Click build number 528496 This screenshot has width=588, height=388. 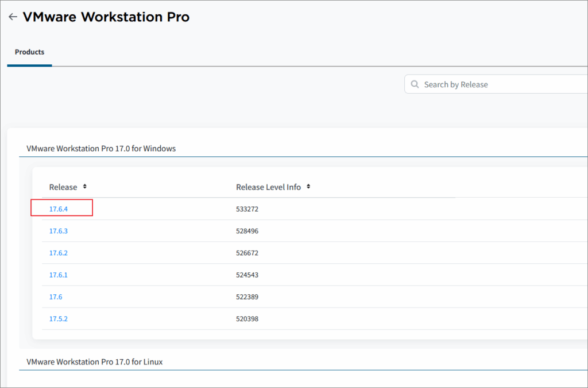pyautogui.click(x=247, y=231)
